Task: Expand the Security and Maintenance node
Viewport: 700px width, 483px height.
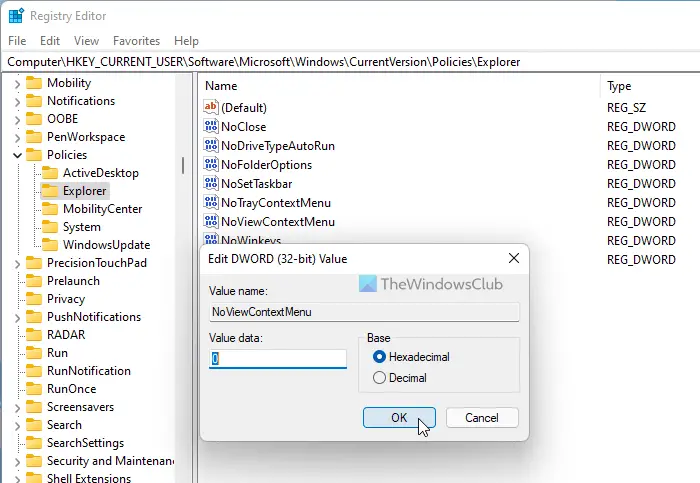Action: point(17,462)
